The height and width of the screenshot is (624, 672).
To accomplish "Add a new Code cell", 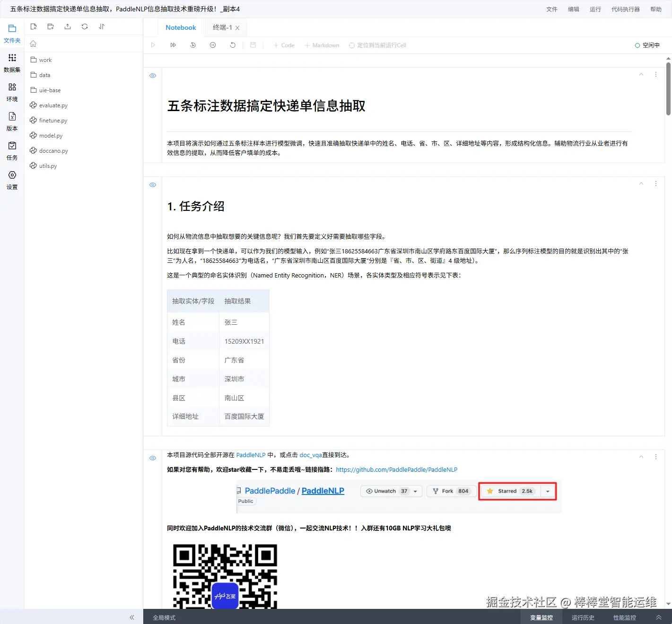I will [284, 45].
